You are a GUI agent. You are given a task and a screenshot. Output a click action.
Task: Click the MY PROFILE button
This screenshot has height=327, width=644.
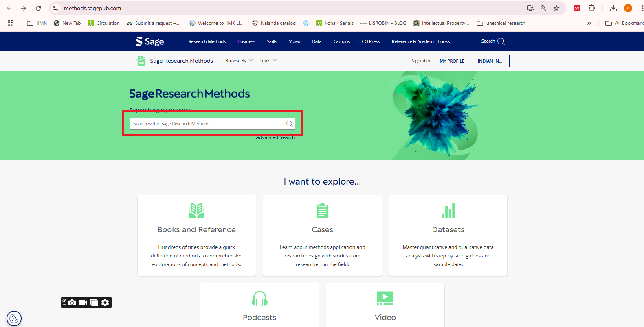(452, 61)
